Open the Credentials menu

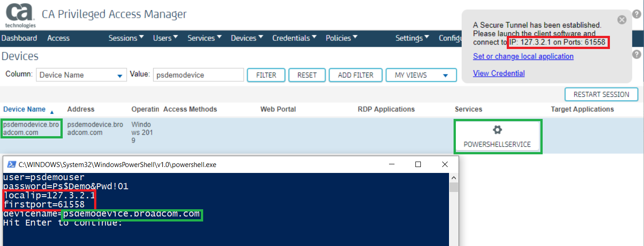[294, 38]
